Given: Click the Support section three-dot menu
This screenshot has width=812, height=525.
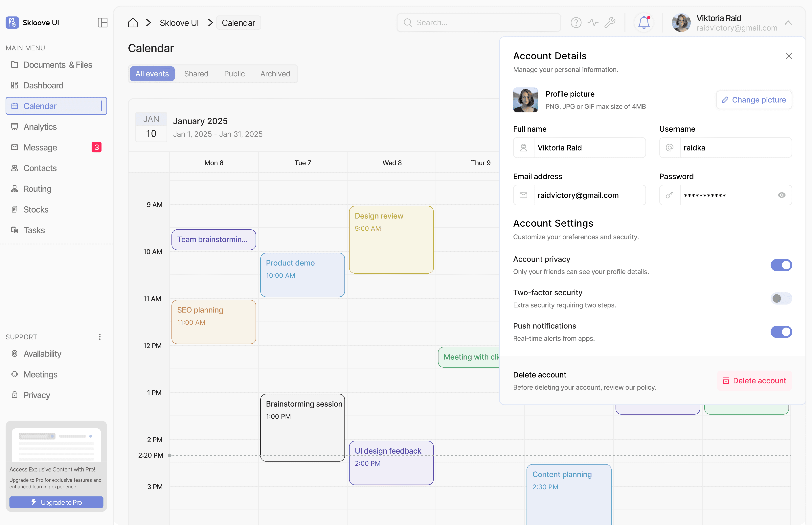Looking at the screenshot, I should [100, 337].
